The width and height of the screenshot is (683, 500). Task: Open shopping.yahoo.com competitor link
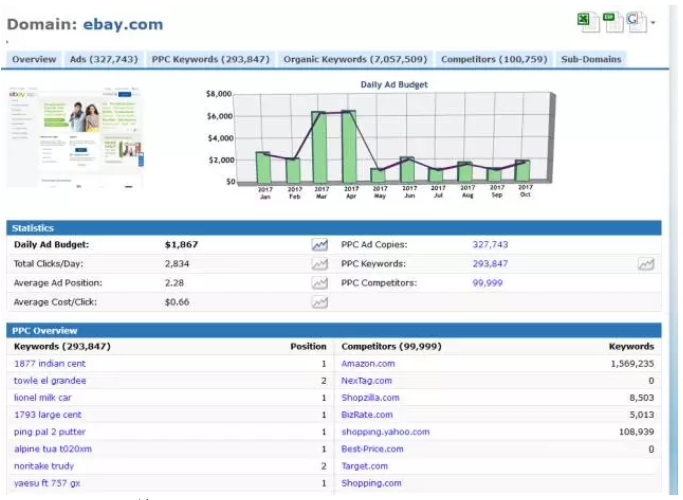click(x=385, y=432)
